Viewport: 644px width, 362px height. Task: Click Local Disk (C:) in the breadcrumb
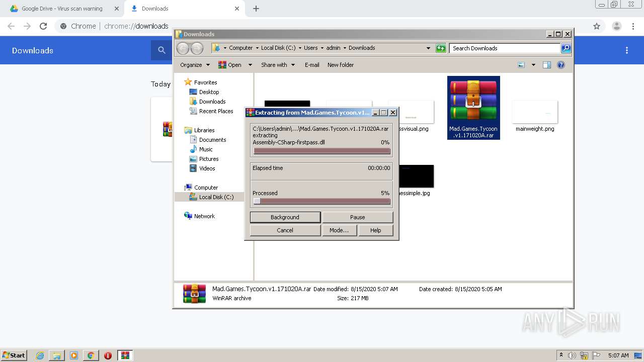click(x=278, y=48)
